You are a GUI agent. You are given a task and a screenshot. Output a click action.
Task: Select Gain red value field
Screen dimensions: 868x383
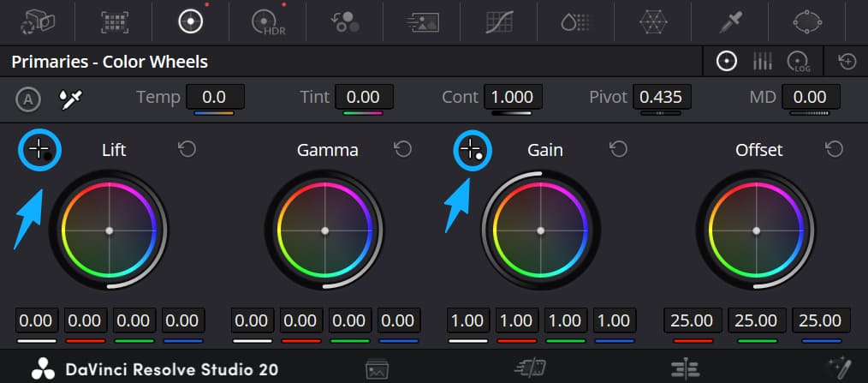[x=516, y=320]
